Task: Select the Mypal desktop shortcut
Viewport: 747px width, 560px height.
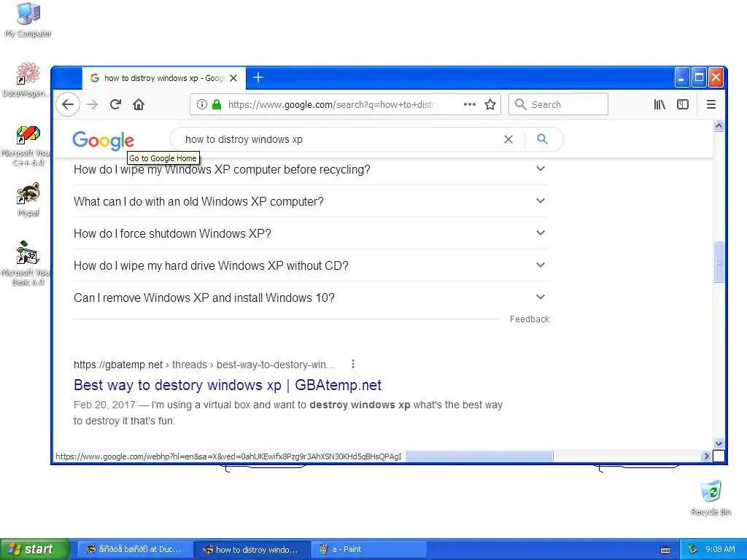Action: click(28, 200)
